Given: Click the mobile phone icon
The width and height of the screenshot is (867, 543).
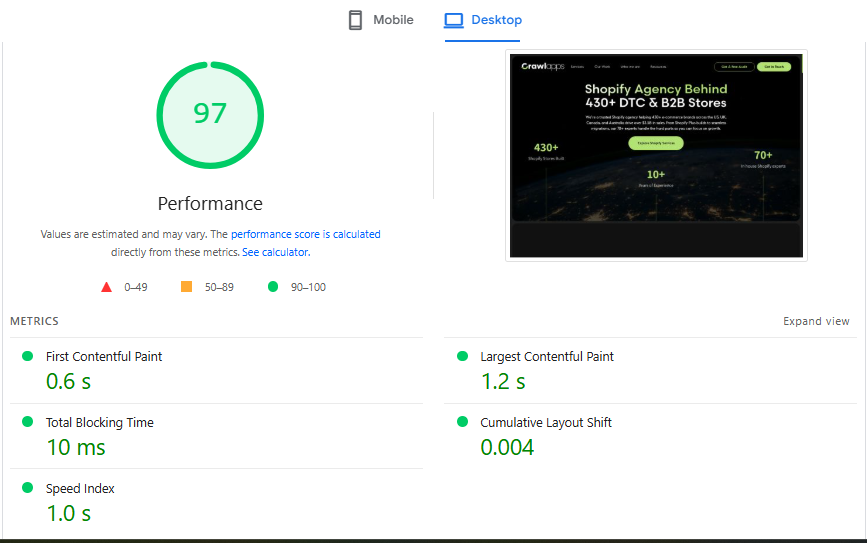Looking at the screenshot, I should tap(356, 20).
